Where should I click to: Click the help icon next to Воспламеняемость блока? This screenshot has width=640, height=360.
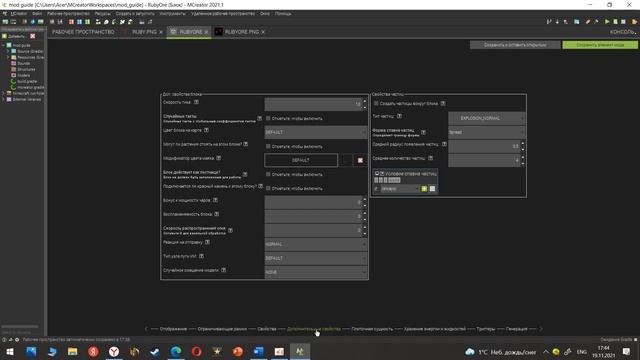pos(216,214)
